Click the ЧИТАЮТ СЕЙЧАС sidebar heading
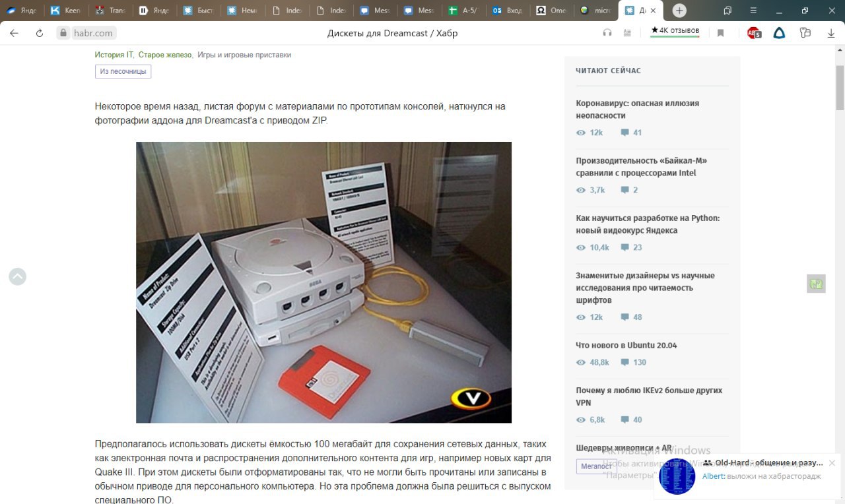 [608, 71]
